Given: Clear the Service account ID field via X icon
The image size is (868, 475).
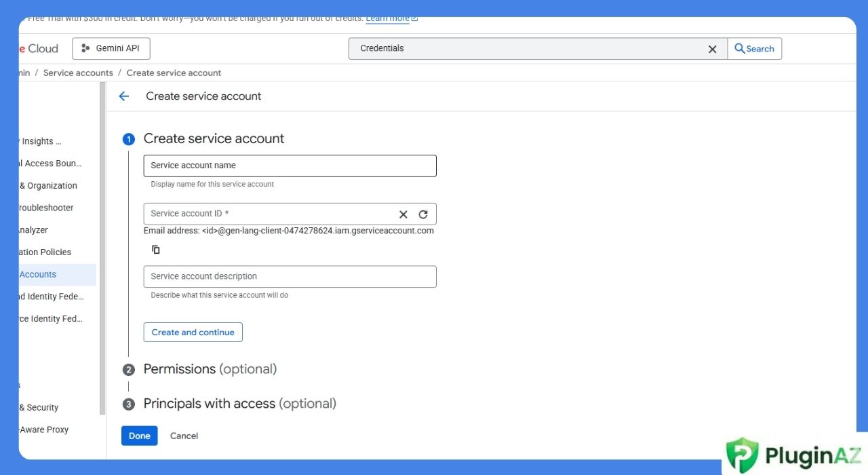Looking at the screenshot, I should (403, 214).
